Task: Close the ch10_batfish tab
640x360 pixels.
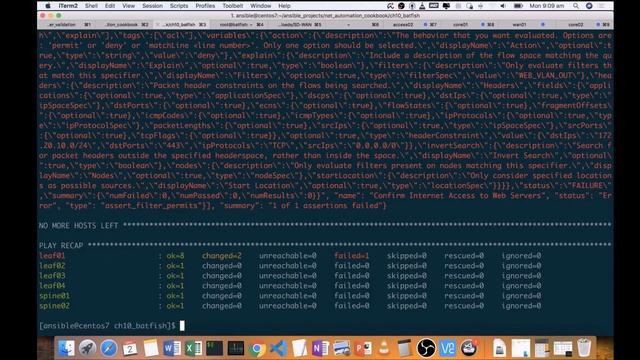Action: click(158, 24)
